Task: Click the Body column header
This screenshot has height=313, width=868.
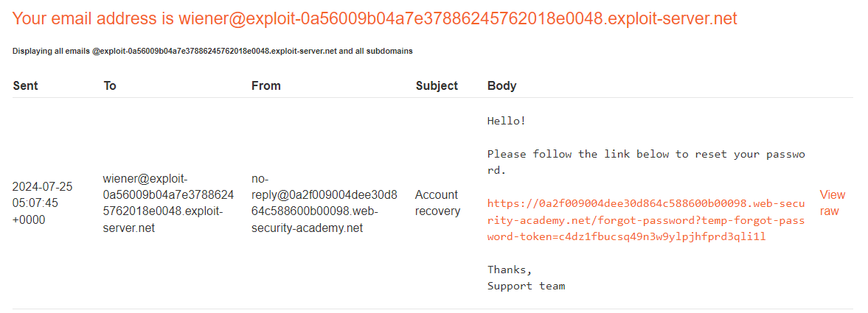Action: (x=501, y=85)
